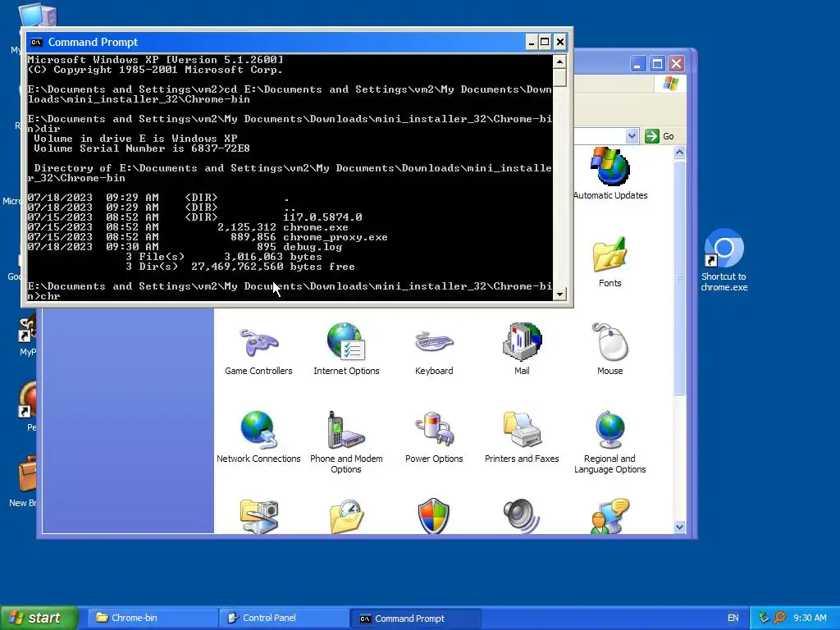Click the chrome.exe line in the dir listing
This screenshot has height=630, width=840.
point(188,227)
